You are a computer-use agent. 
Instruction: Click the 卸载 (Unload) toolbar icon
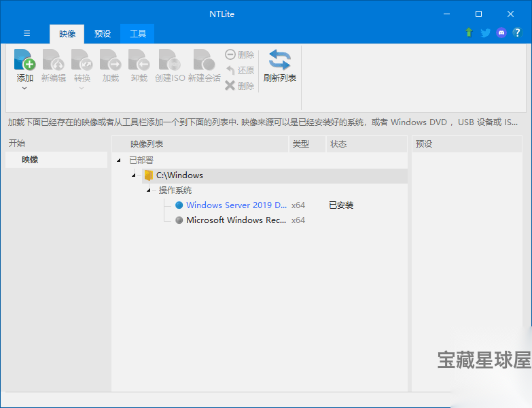[x=139, y=60]
